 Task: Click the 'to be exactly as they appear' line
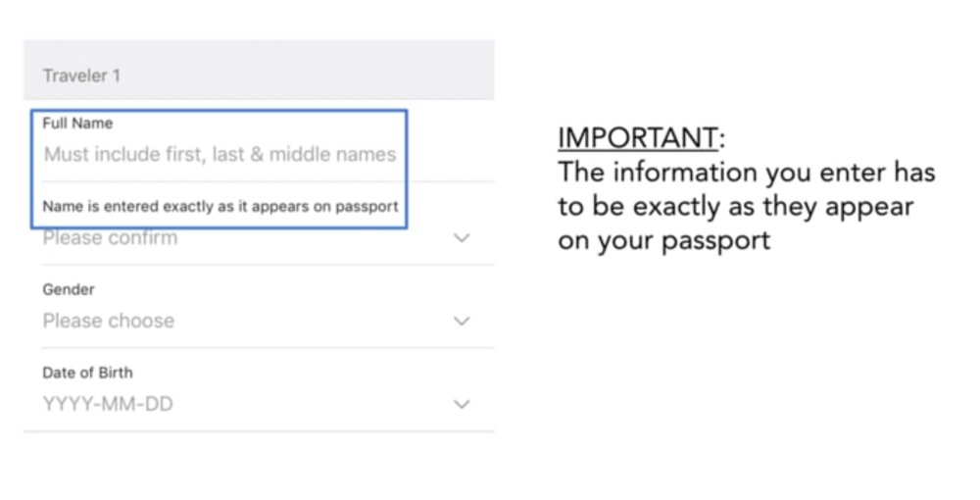735,208
